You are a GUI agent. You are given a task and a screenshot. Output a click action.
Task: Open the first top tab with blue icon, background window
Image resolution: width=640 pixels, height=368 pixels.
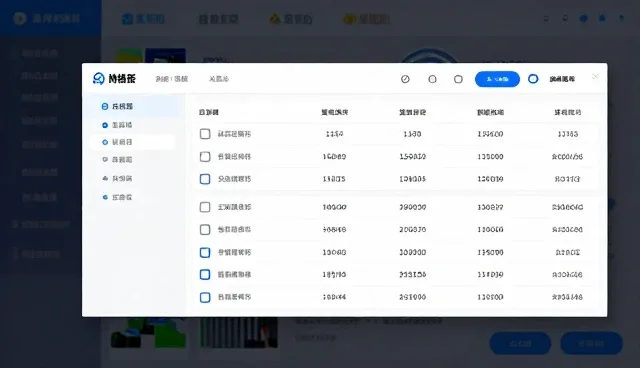[143, 19]
